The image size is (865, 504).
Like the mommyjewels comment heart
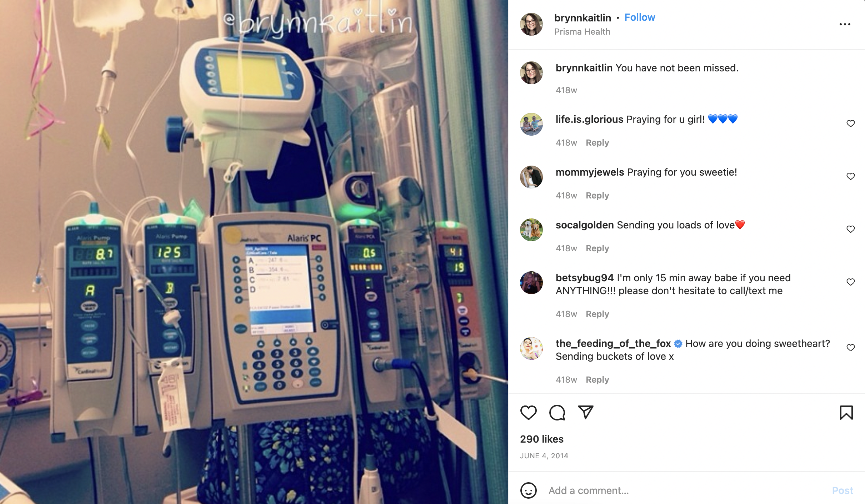coord(851,176)
